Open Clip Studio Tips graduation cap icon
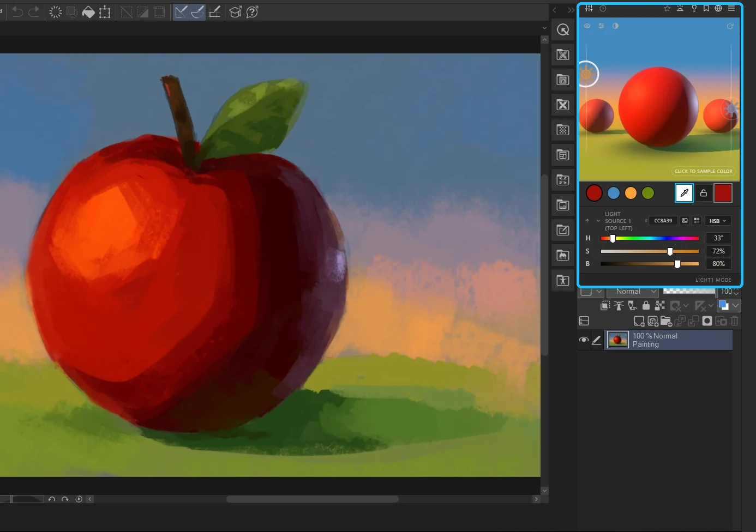 click(236, 12)
